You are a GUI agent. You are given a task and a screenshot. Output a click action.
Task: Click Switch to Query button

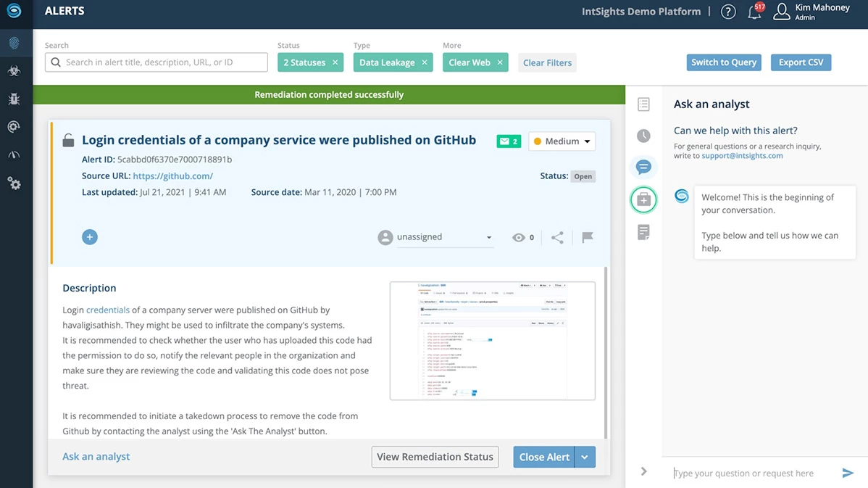pyautogui.click(x=724, y=62)
